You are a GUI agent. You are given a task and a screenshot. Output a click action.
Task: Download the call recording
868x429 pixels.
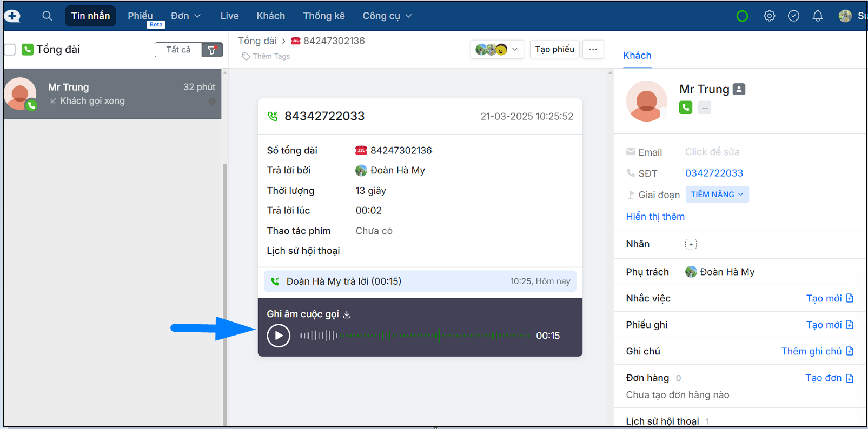click(347, 314)
